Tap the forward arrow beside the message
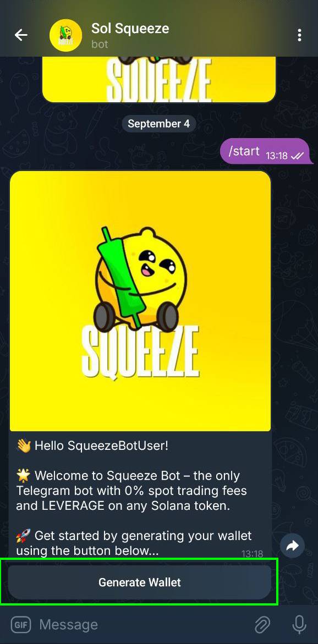This screenshot has width=318, height=644. [x=292, y=546]
